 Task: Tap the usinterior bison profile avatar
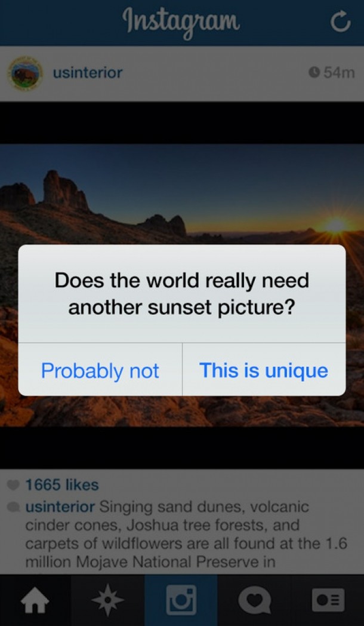(25, 73)
